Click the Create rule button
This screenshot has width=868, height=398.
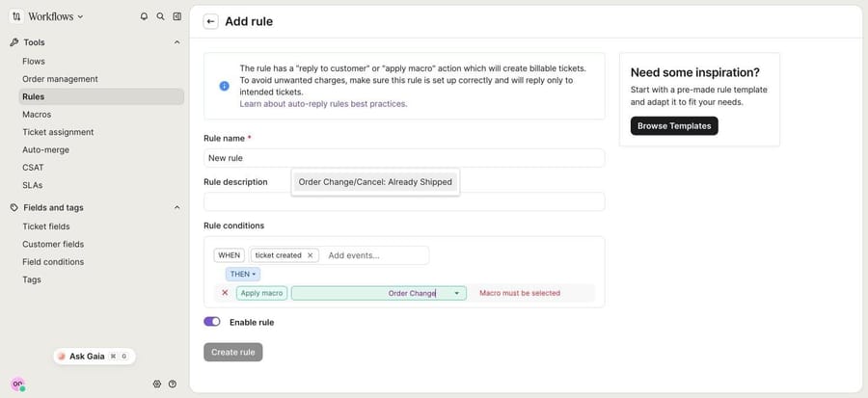tap(233, 352)
